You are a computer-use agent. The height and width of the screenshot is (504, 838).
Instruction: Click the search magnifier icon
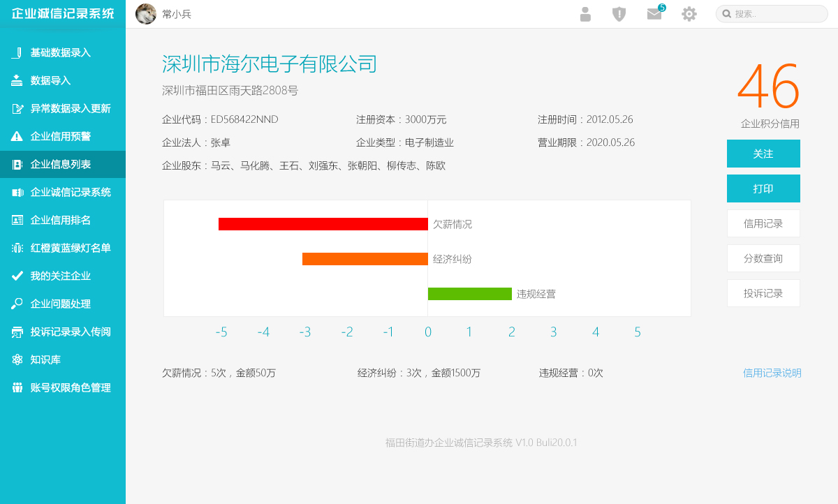tap(727, 14)
